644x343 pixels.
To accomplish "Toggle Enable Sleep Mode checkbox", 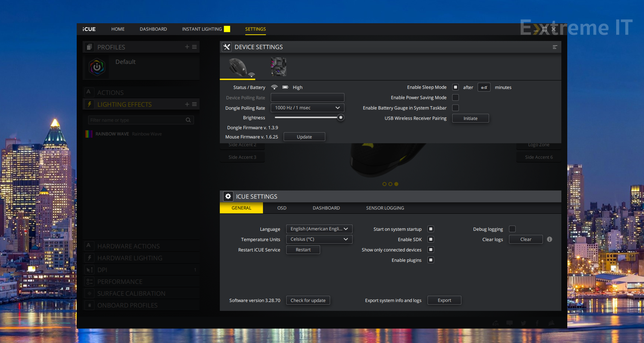I will tap(455, 87).
